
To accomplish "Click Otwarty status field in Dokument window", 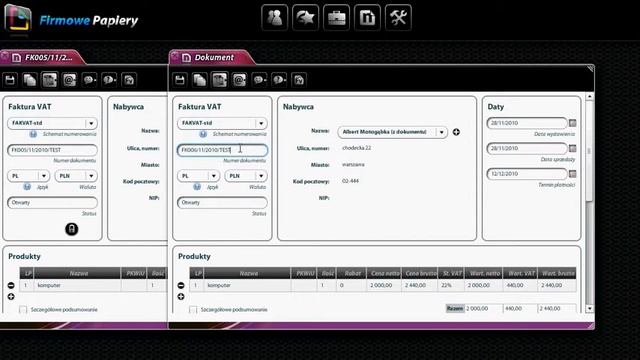I will [x=222, y=202].
